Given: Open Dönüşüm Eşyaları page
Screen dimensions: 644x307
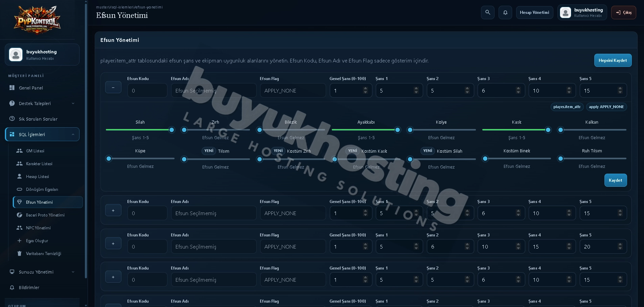Looking at the screenshot, I should pyautogui.click(x=48, y=189).
